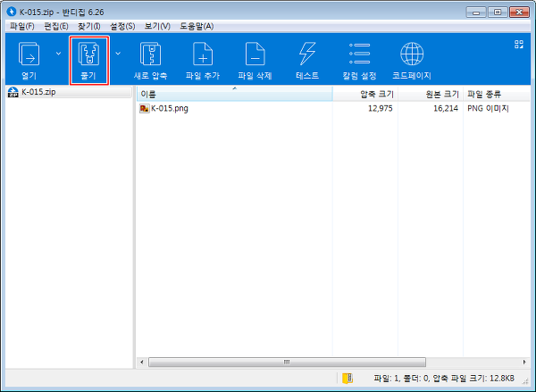Click the horizontal scrollbar thumb
Screen dimensions: 536x392
[x=287, y=362]
